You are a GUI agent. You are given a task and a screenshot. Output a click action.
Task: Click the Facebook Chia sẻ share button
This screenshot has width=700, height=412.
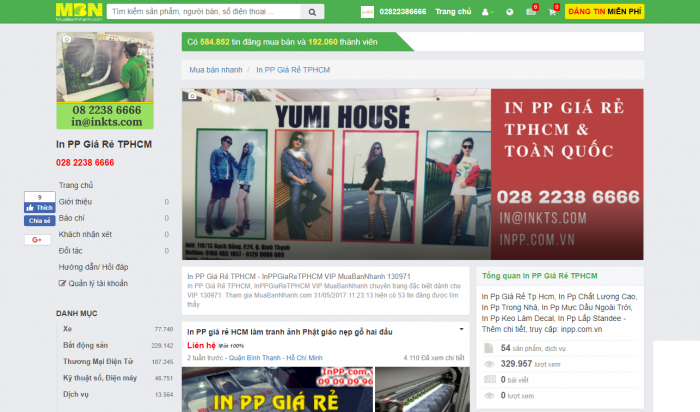40,221
